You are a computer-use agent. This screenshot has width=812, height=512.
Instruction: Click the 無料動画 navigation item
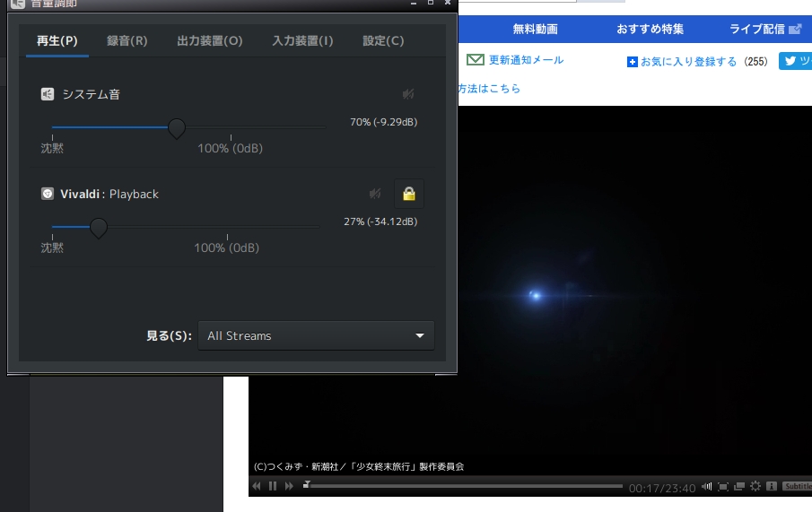pyautogui.click(x=535, y=29)
